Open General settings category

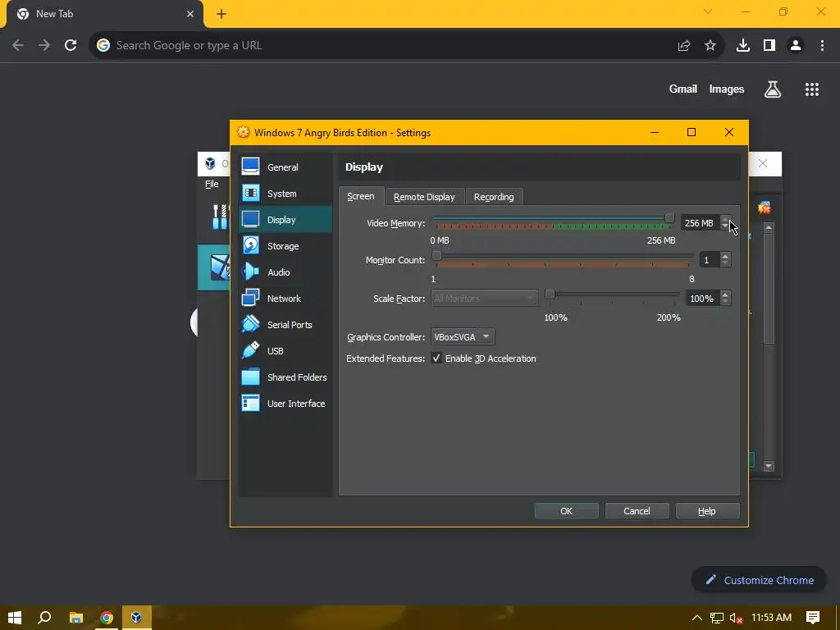pos(285,167)
